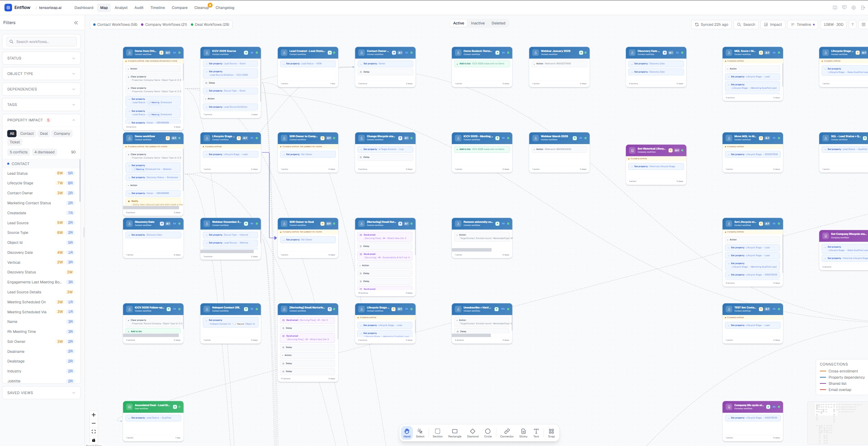Open the Changelog menu item
The image size is (868, 446).
click(x=225, y=8)
